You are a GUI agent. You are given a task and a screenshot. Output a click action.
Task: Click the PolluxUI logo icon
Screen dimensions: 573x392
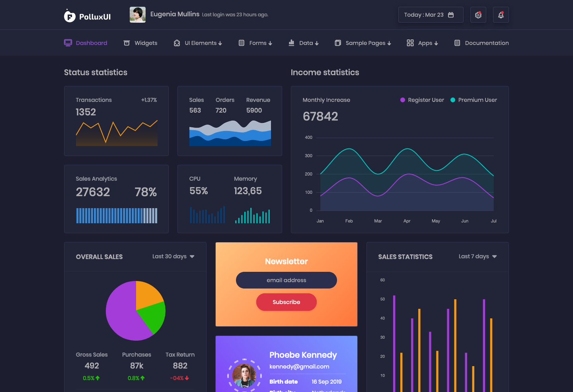(x=70, y=16)
